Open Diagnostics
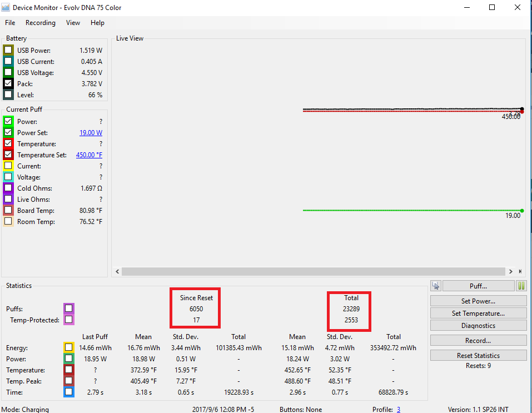The height and width of the screenshot is (413, 532). [x=478, y=326]
